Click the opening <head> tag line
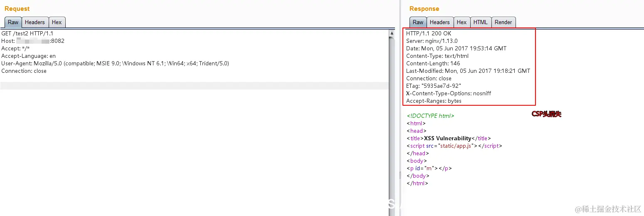The width and height of the screenshot is (644, 216). (416, 131)
